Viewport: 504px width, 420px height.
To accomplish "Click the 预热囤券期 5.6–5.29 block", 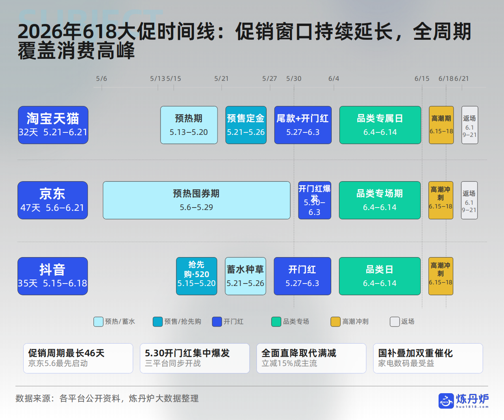I will pyautogui.click(x=197, y=200).
